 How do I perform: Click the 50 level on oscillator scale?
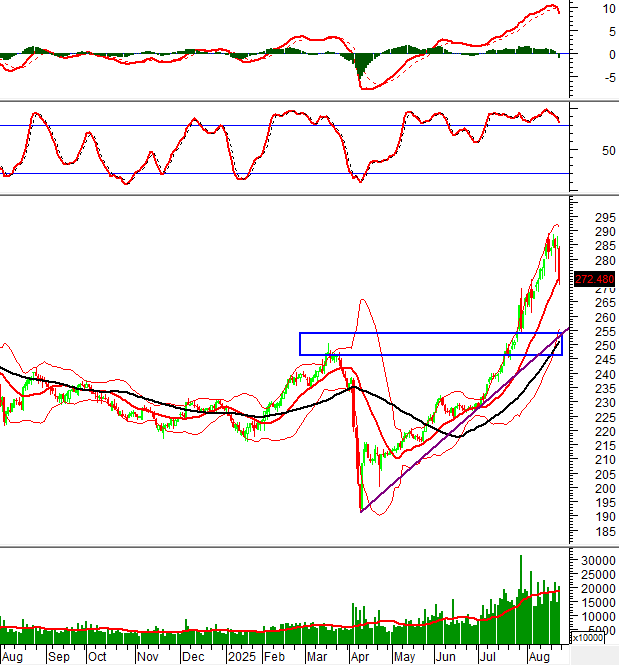pos(608,151)
